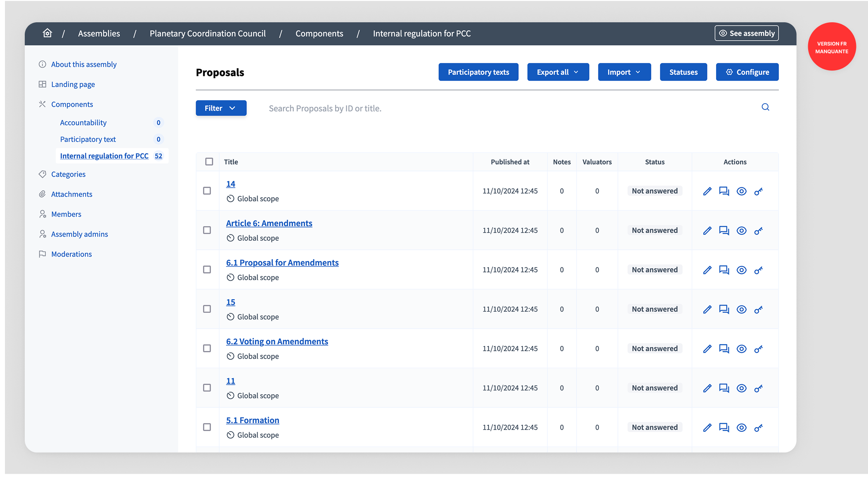Click Participatory texts button

click(x=478, y=72)
